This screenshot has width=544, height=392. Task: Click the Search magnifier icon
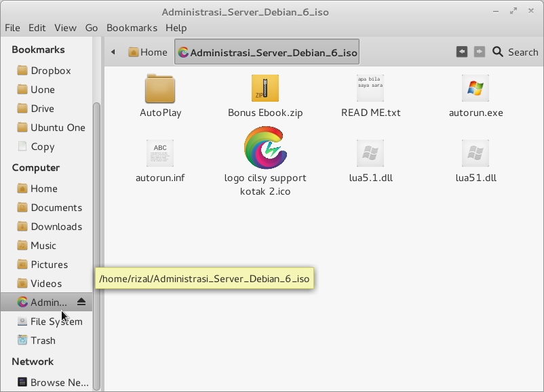tap(497, 52)
